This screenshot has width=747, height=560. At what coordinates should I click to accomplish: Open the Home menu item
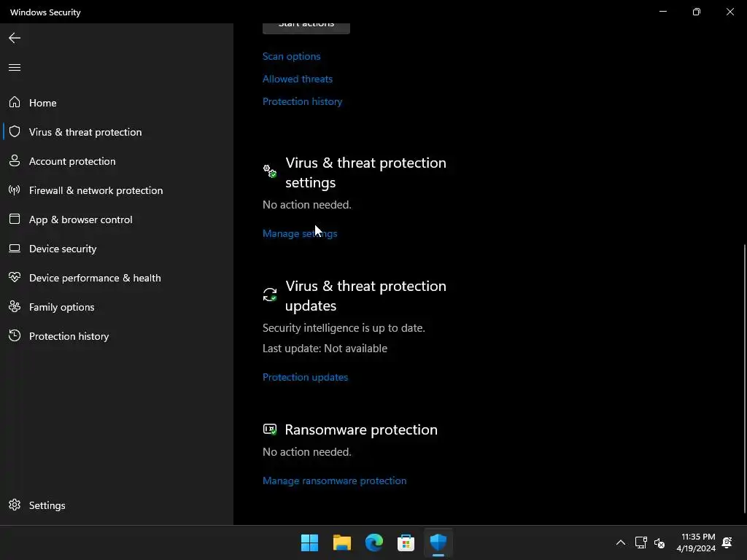point(117,102)
